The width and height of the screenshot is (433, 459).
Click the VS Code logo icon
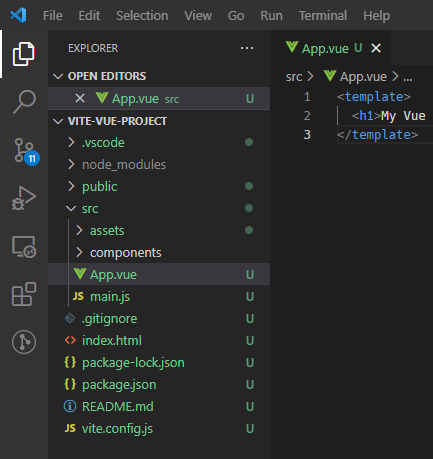coord(18,15)
